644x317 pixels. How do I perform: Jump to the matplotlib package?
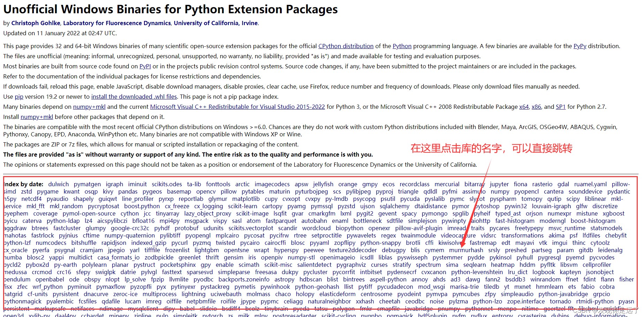(246, 199)
